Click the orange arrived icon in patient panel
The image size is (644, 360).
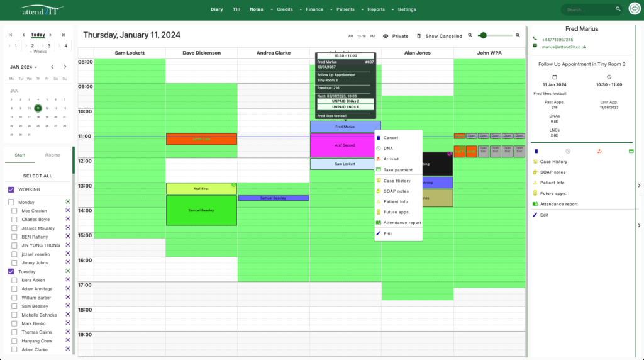599,151
